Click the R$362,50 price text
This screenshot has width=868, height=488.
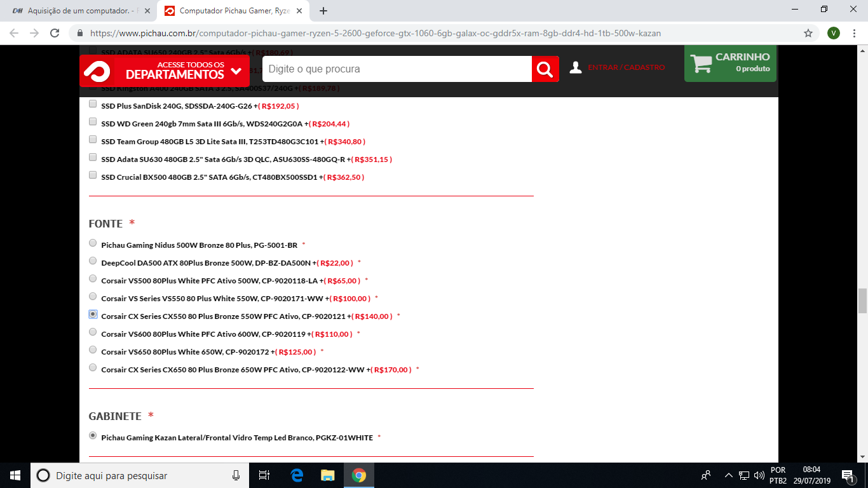(344, 177)
